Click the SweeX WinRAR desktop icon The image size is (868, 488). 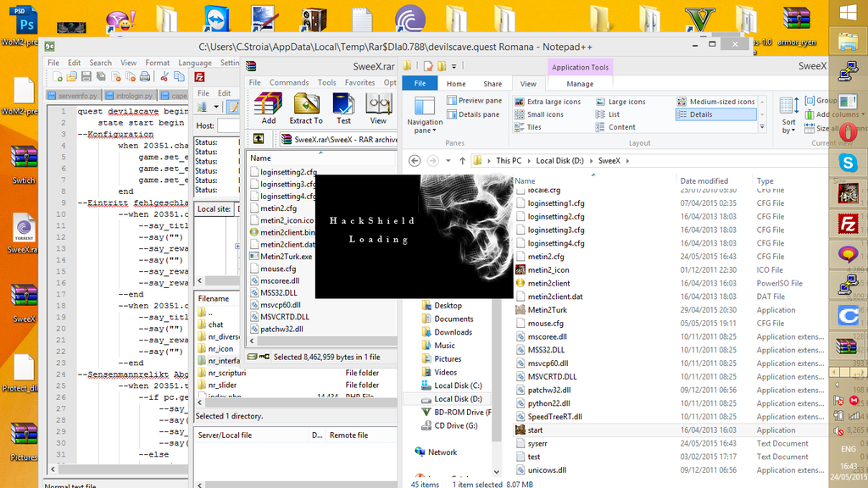tap(24, 302)
